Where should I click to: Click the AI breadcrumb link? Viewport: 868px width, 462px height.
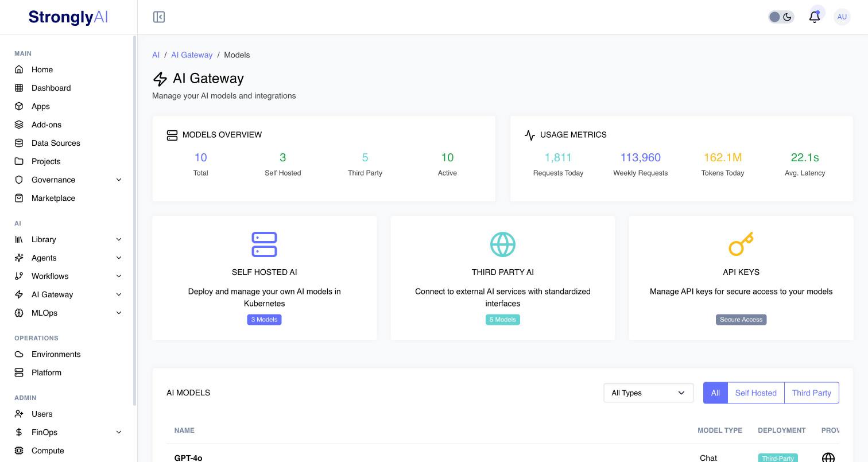[156, 55]
